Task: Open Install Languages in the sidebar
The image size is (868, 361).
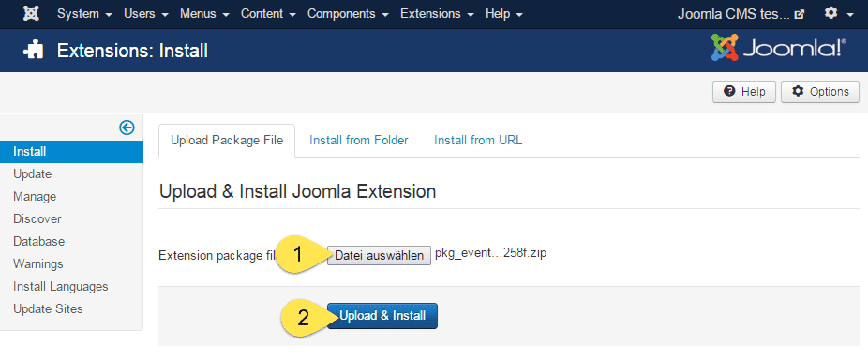Action: pyautogui.click(x=61, y=287)
